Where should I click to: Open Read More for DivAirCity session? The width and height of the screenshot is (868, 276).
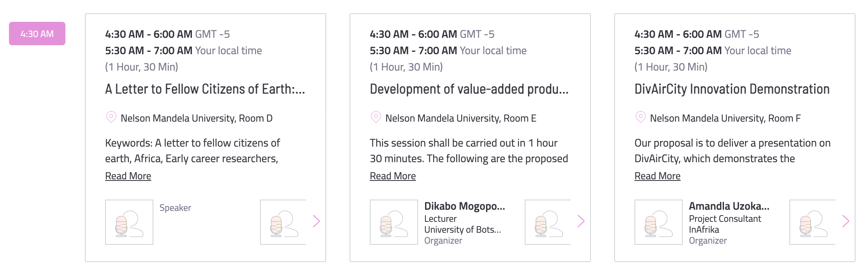(x=657, y=176)
